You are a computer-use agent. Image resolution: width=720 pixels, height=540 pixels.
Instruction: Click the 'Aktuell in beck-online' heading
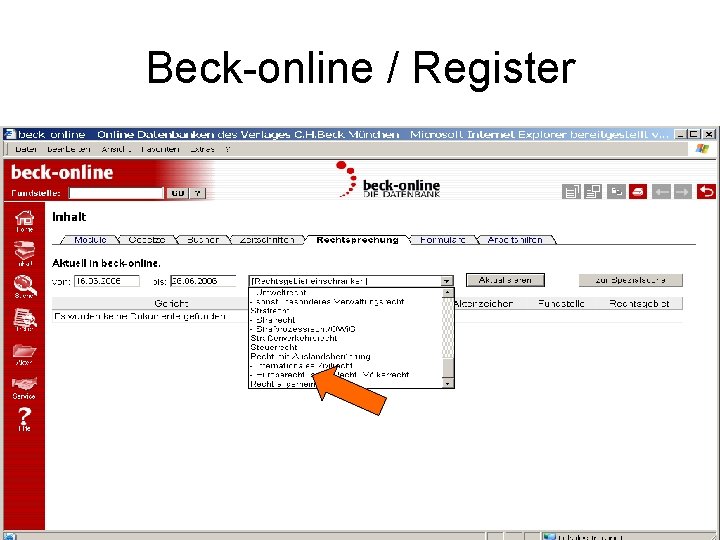106,263
